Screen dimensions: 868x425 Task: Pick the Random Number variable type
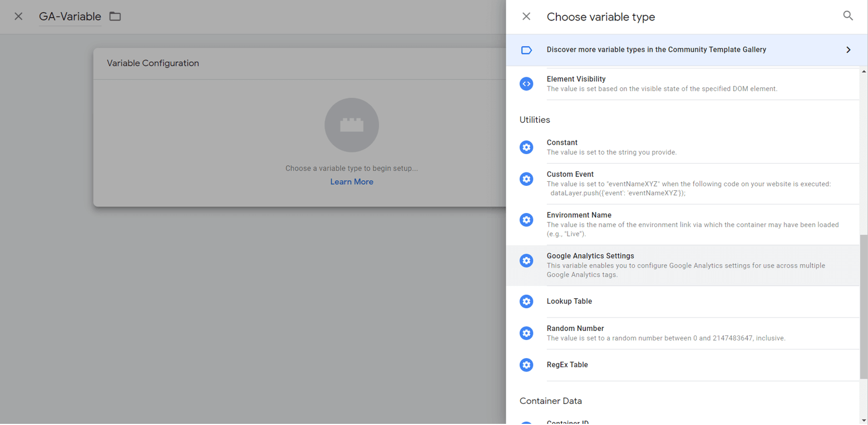point(683,333)
